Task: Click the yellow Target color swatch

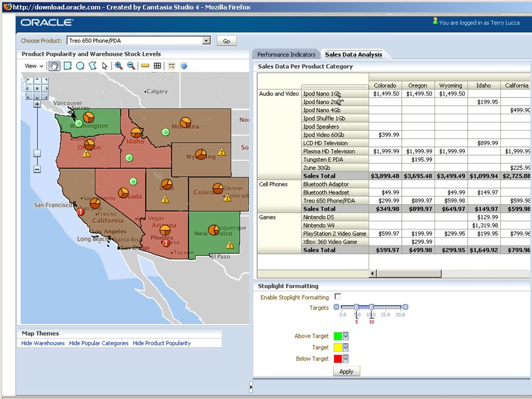Action: pos(338,347)
